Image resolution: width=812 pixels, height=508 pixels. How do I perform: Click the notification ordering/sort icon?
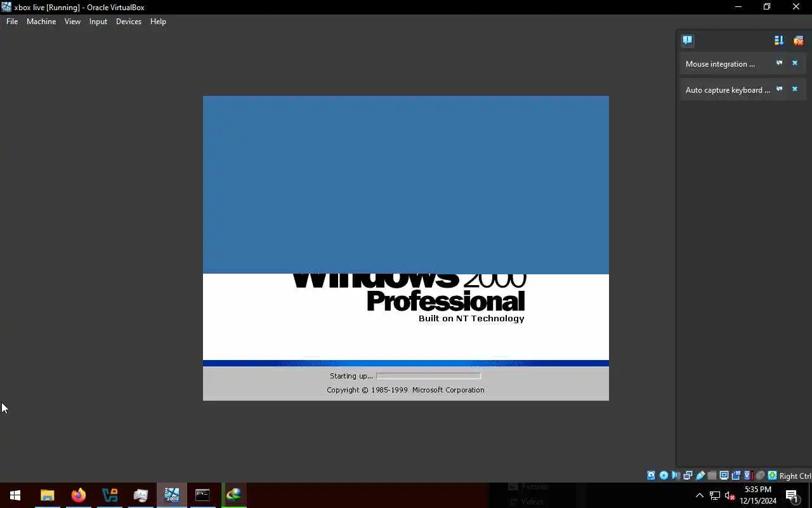click(779, 41)
